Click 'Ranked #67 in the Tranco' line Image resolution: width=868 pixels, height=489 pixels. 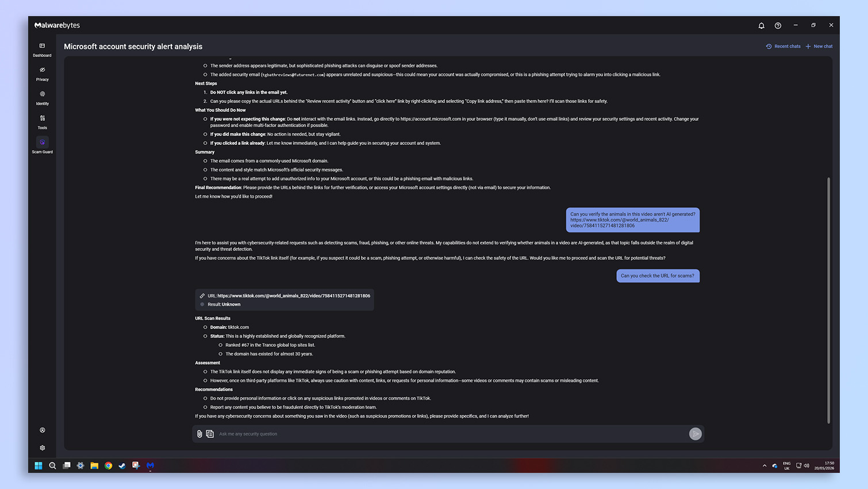point(270,345)
